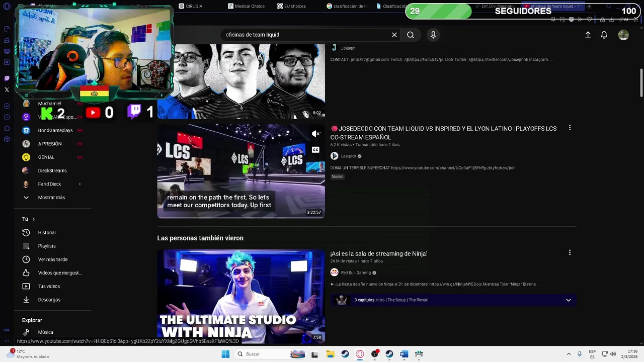Open taskbar volume control

tap(613, 354)
